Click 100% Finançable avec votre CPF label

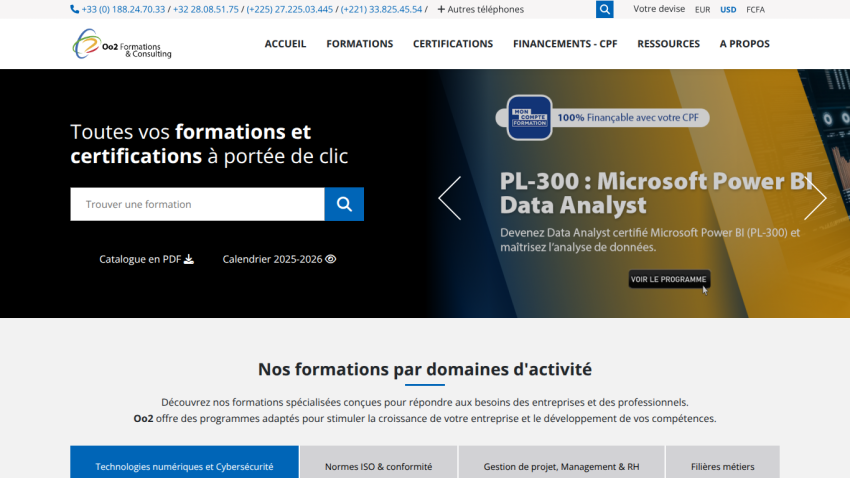point(628,118)
